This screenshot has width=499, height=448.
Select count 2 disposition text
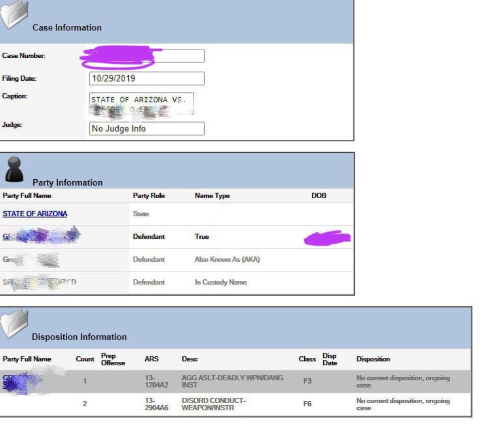point(403,404)
